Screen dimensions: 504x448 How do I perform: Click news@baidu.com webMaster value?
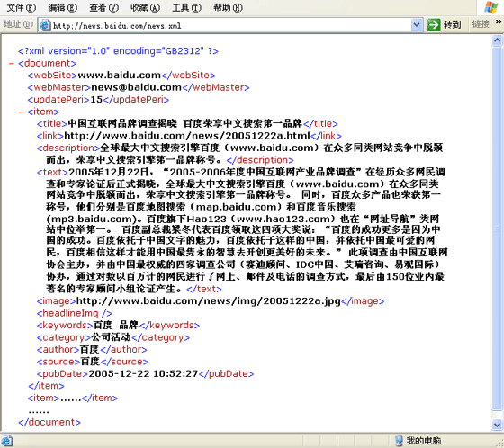pyautogui.click(x=137, y=87)
